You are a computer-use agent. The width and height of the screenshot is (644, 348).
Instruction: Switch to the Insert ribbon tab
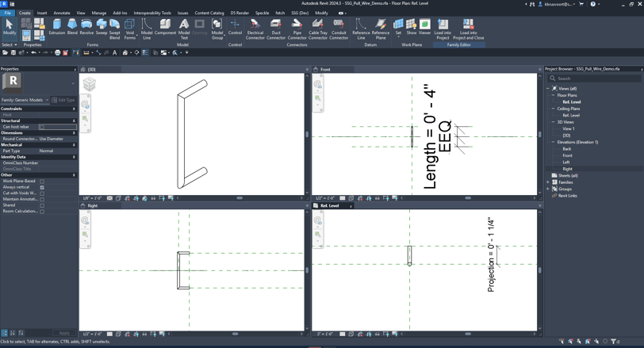pos(42,13)
